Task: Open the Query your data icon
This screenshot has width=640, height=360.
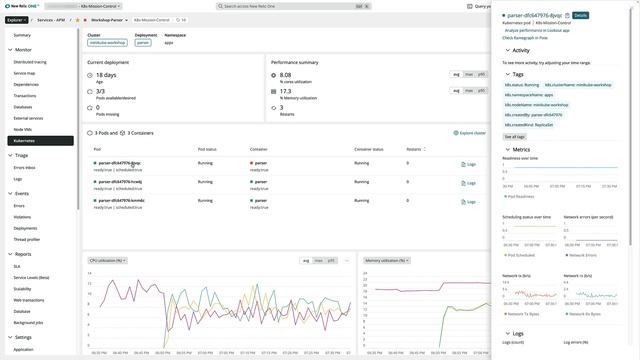Action: (x=469, y=6)
